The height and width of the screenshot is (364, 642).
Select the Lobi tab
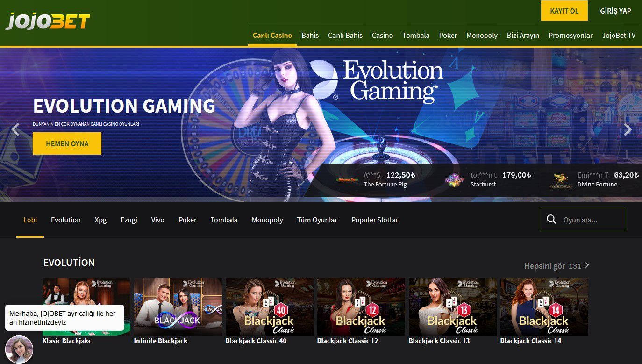coord(30,220)
